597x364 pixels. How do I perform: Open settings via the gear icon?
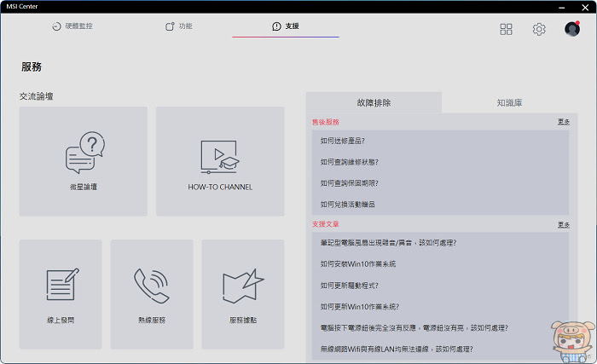pyautogui.click(x=539, y=29)
